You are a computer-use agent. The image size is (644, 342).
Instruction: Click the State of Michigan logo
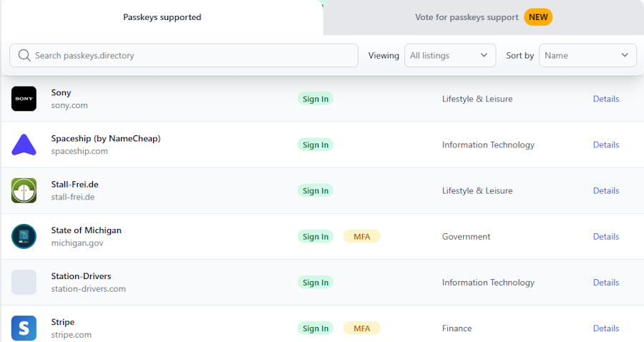(24, 236)
